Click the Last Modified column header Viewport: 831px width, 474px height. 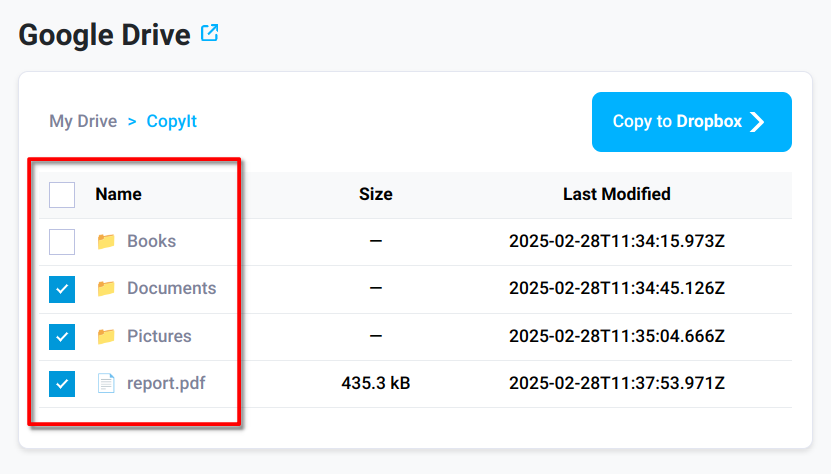pos(617,194)
